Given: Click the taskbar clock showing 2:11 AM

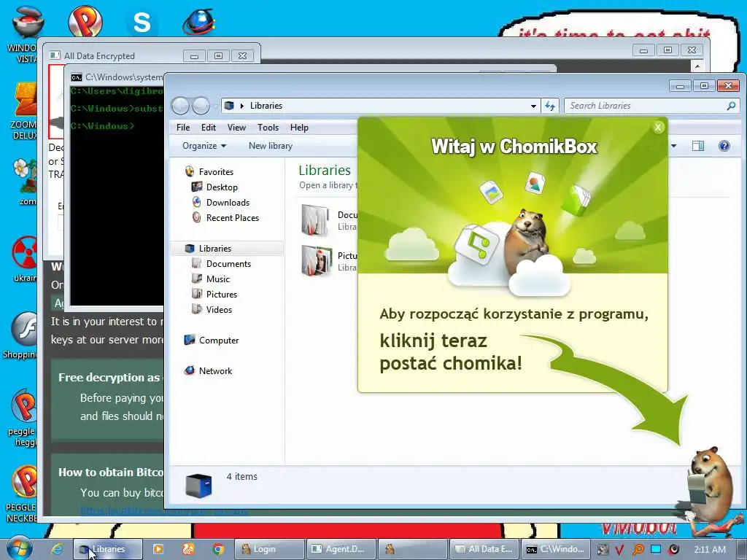Looking at the screenshot, I should (710, 549).
